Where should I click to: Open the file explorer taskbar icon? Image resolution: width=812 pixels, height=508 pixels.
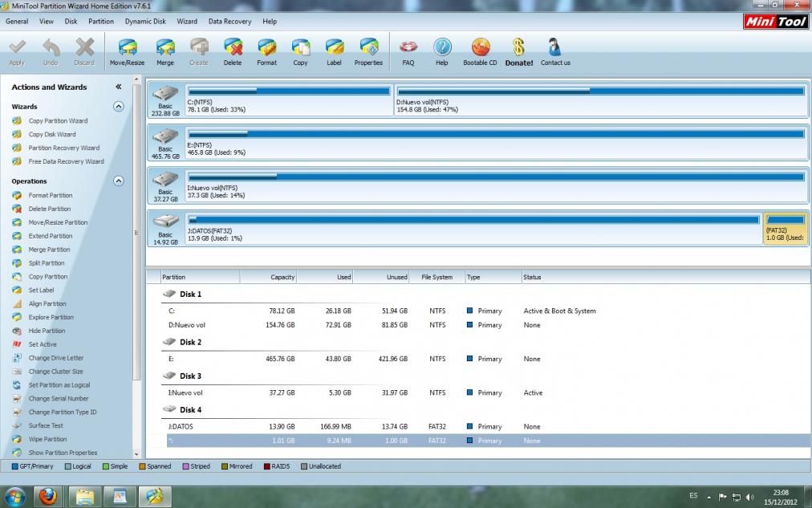[x=85, y=497]
